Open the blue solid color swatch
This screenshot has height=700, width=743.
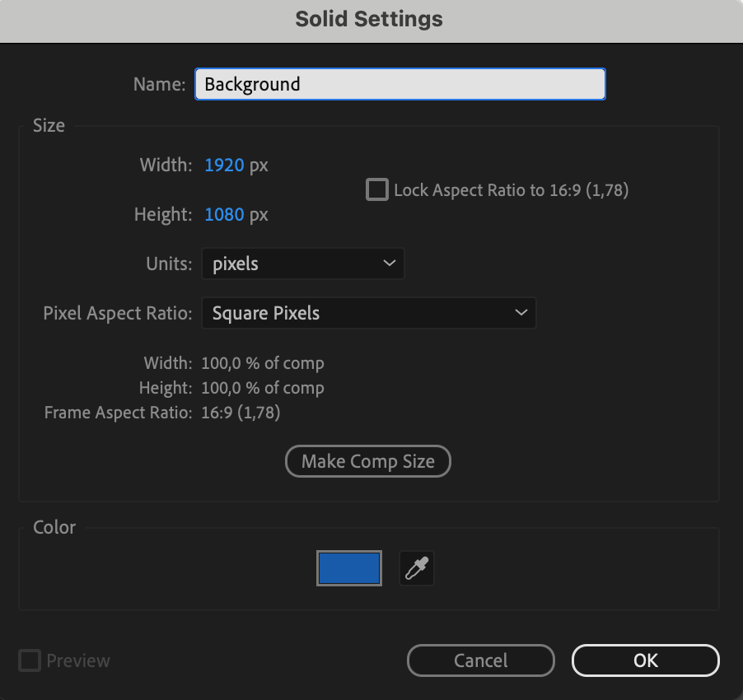[x=349, y=568]
